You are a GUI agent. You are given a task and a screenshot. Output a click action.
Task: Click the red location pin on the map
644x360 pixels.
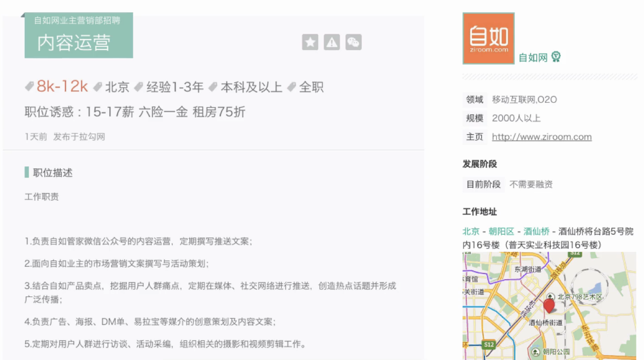coord(549,306)
